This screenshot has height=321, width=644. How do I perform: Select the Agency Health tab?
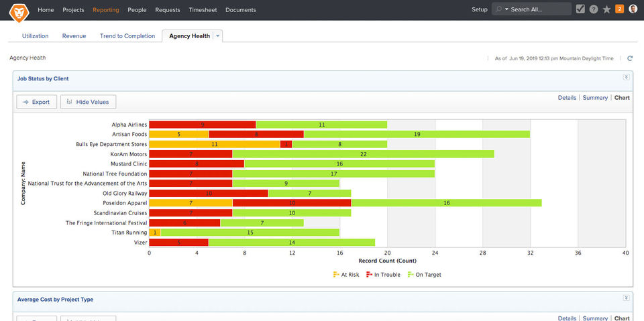coord(189,36)
